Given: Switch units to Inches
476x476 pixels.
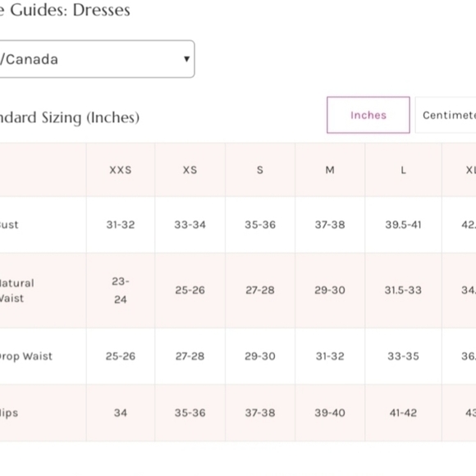Looking at the screenshot, I should pos(368,115).
